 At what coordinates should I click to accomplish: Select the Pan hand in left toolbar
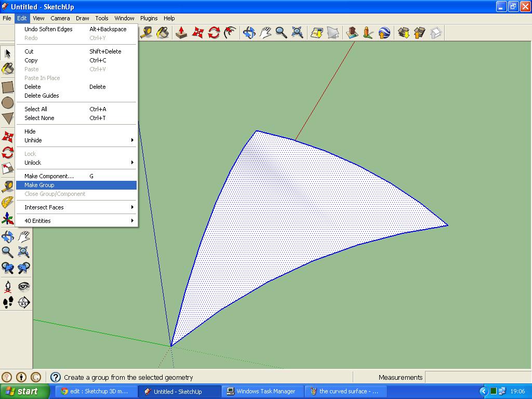24,236
